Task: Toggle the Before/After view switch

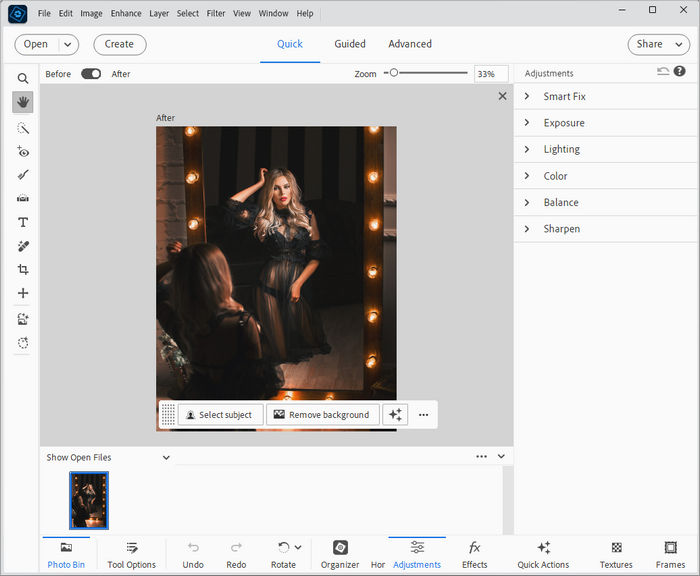Action: point(91,74)
